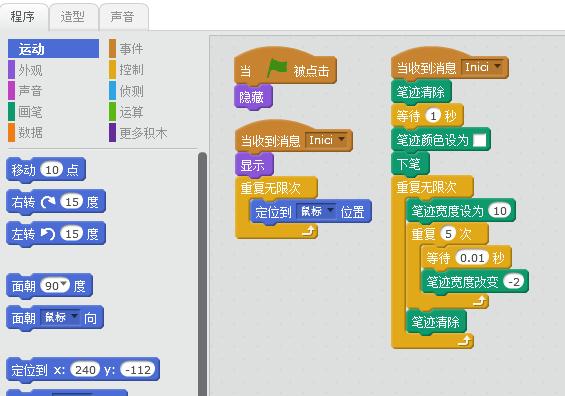Click the 隐藏 block in script
This screenshot has width=565, height=396.
(x=253, y=97)
